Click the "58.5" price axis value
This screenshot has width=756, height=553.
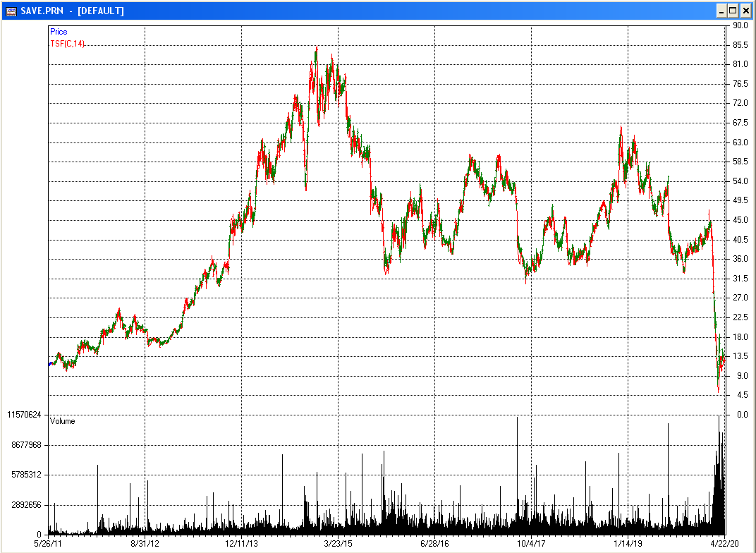pos(740,162)
